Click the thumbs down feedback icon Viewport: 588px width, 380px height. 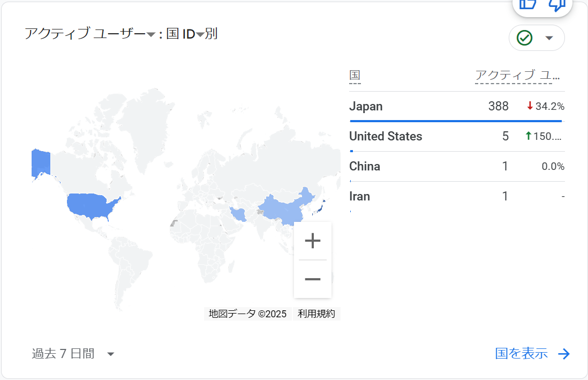pos(557,4)
